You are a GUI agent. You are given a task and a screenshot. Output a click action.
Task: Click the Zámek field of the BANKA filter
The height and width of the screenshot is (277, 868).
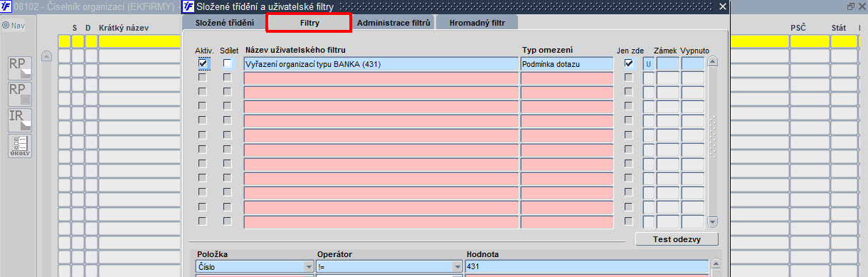(x=667, y=63)
